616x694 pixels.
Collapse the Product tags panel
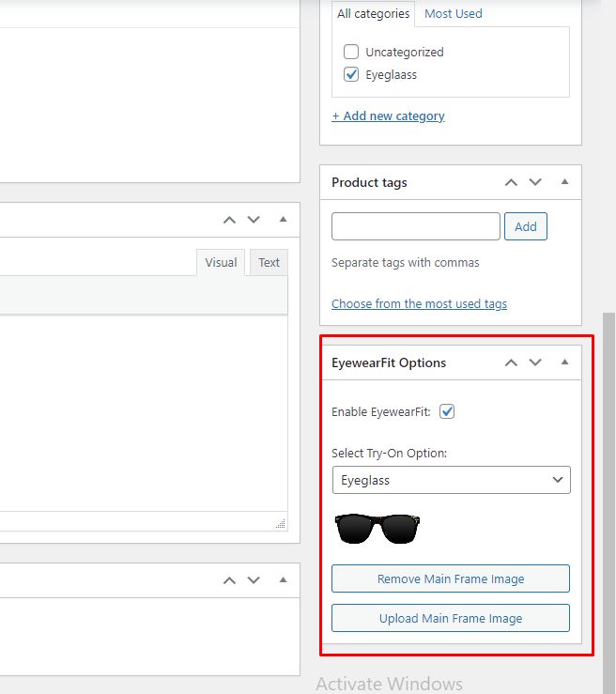click(564, 182)
